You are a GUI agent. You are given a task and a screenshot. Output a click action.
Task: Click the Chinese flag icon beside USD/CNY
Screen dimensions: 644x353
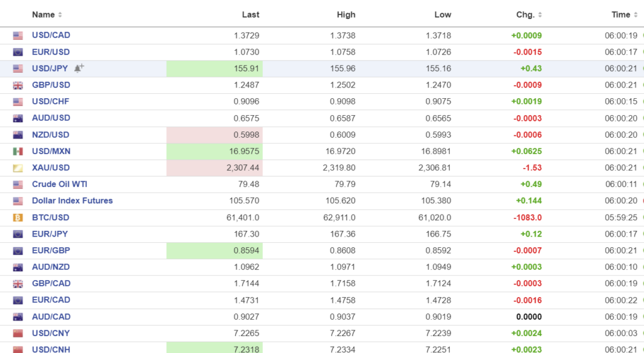click(x=18, y=333)
